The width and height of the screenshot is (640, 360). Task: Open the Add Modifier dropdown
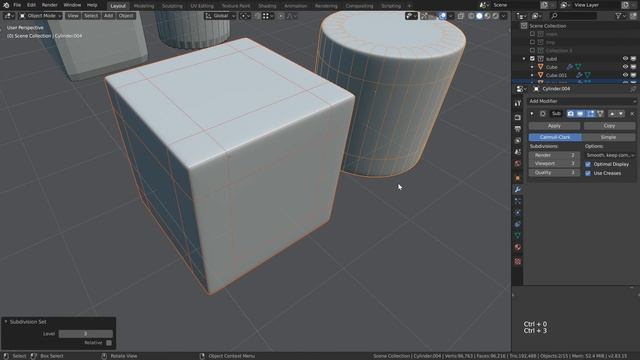582,101
